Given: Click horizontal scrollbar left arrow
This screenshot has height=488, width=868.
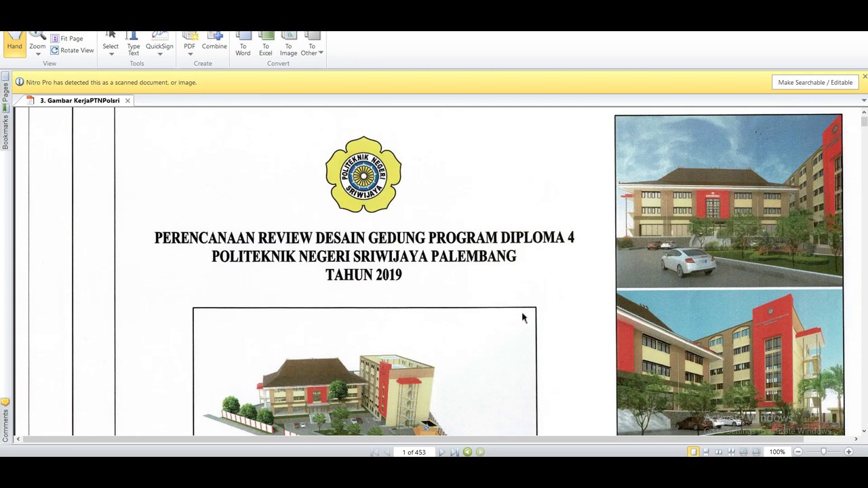Looking at the screenshot, I should coord(18,439).
